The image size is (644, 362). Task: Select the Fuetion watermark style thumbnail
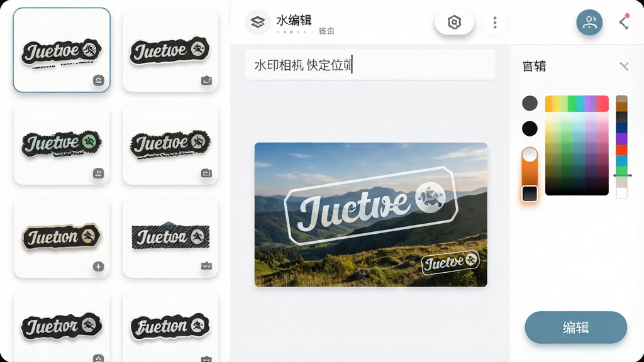(x=170, y=325)
